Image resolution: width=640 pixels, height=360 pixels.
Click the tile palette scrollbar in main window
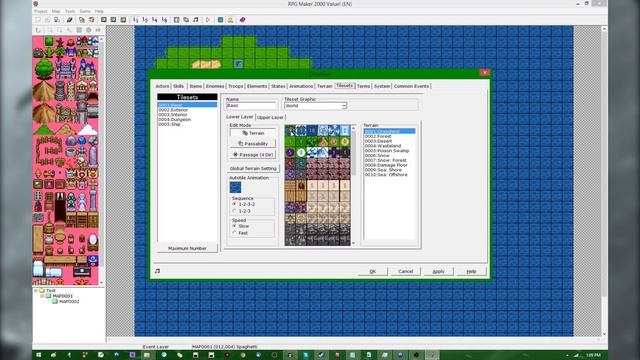click(x=101, y=160)
